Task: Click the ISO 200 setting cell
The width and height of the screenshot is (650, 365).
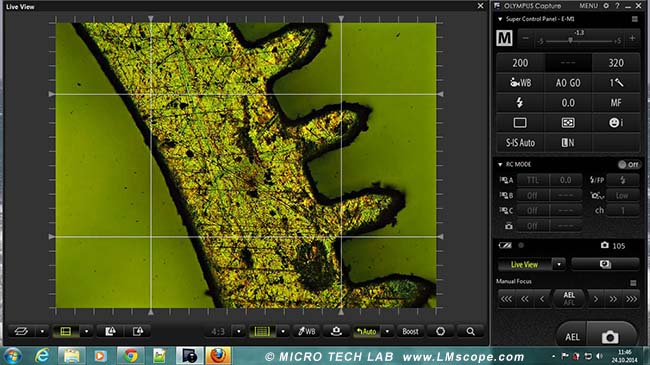Action: [x=520, y=63]
